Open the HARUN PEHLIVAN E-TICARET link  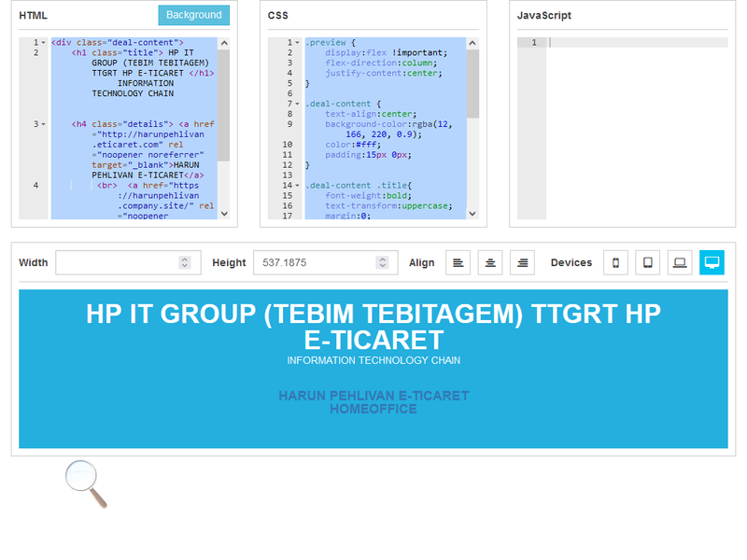tap(373, 396)
